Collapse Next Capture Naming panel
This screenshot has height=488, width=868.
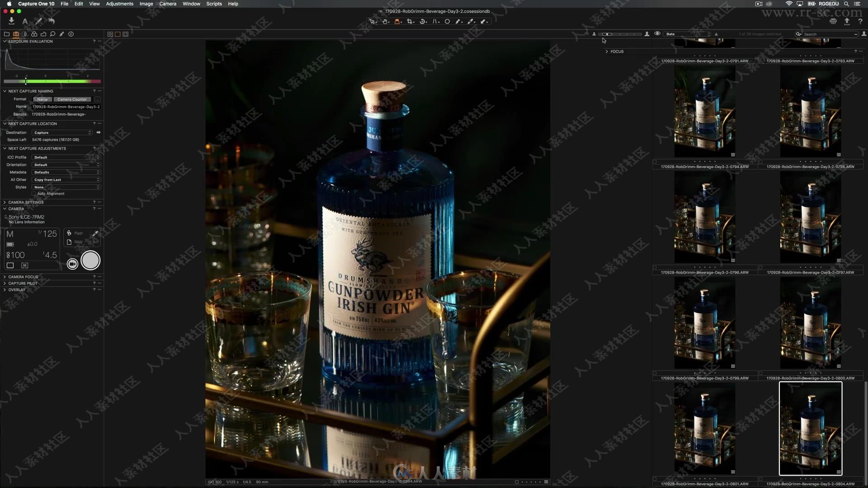coord(5,91)
